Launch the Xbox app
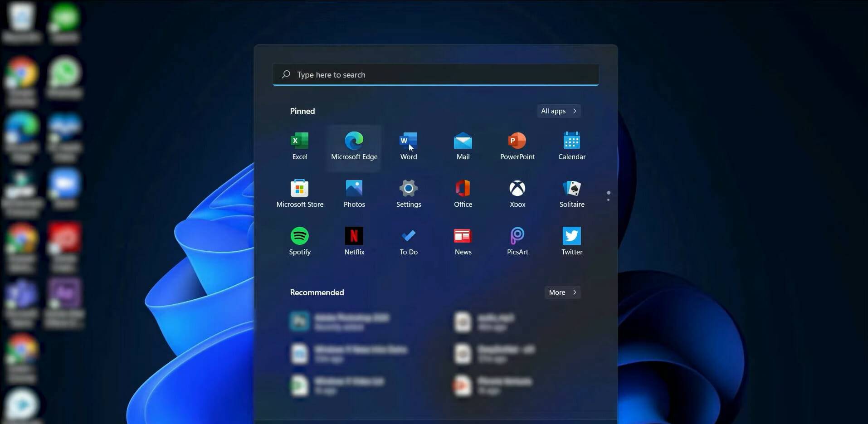 (517, 193)
